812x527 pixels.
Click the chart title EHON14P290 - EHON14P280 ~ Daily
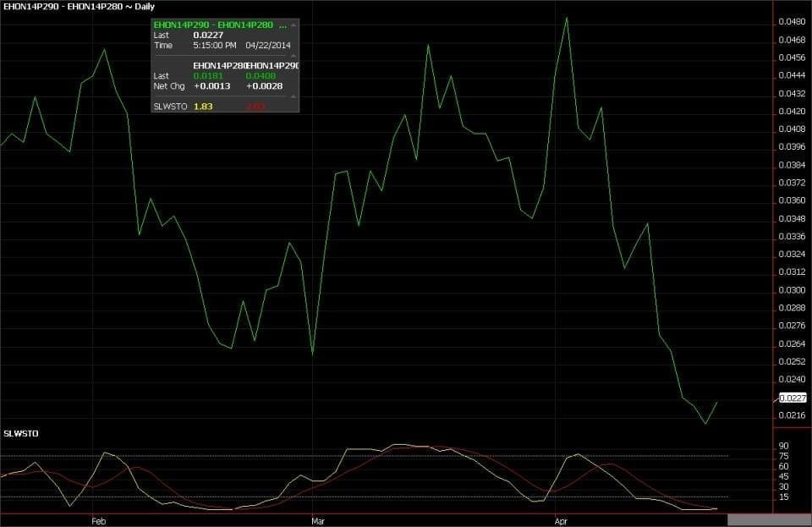(x=79, y=7)
